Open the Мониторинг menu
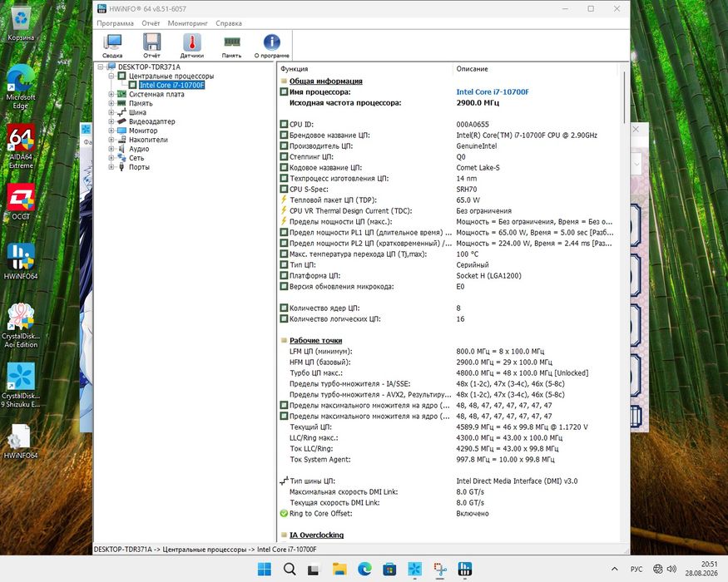 187,23
